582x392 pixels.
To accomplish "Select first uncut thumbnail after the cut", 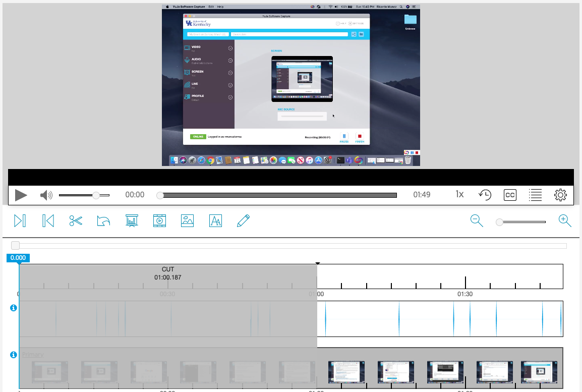I will pyautogui.click(x=346, y=372).
